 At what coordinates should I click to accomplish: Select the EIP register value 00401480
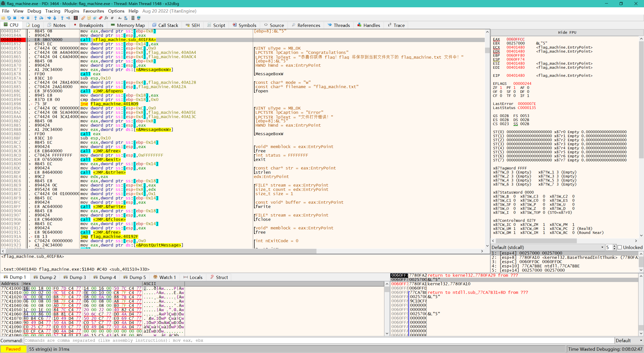click(x=515, y=76)
